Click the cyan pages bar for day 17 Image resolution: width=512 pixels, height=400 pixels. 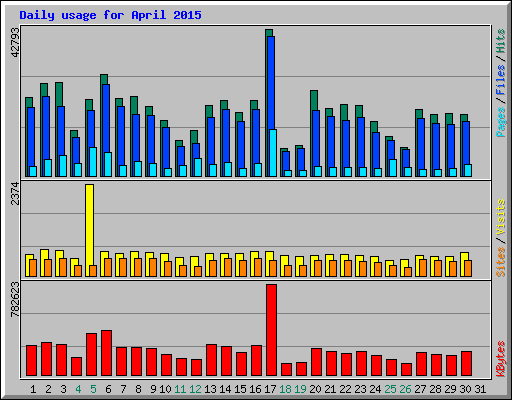(x=273, y=153)
